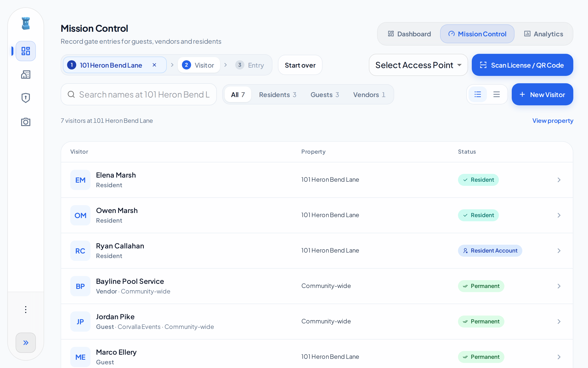The width and height of the screenshot is (588, 368).
Task: Open the dashboard grid sidebar icon
Action: click(x=26, y=51)
